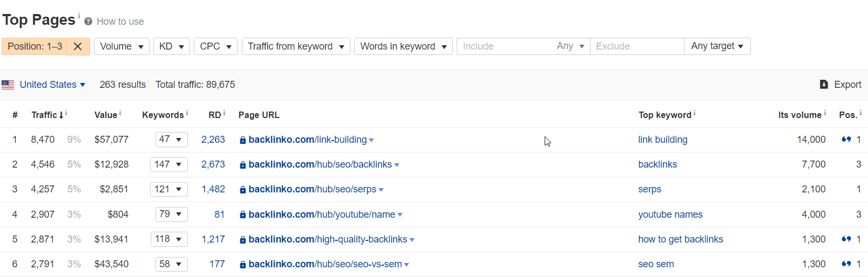Click the featured snippet quote icon for how to get backlinks
The width and height of the screenshot is (868, 277).
coord(846,239)
